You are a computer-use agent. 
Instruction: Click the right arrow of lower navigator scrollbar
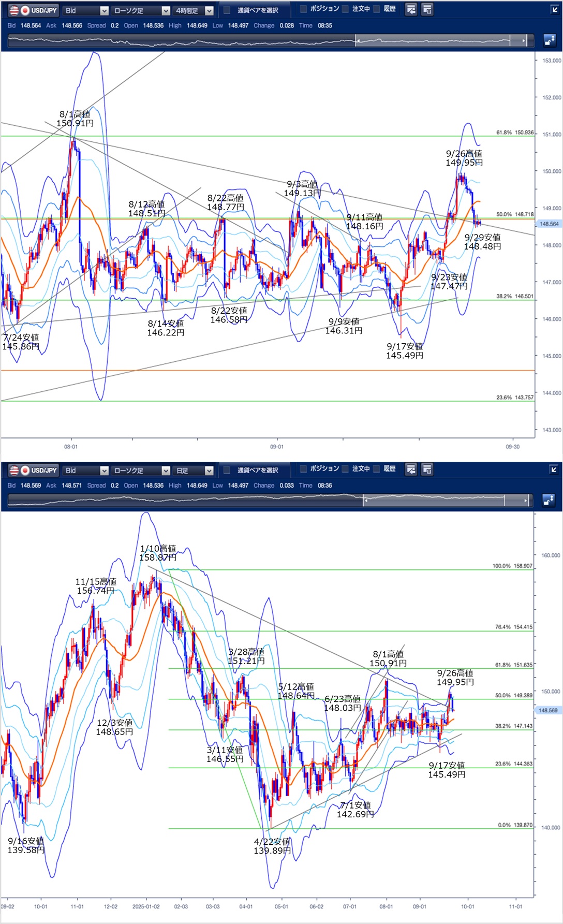pyautogui.click(x=526, y=501)
